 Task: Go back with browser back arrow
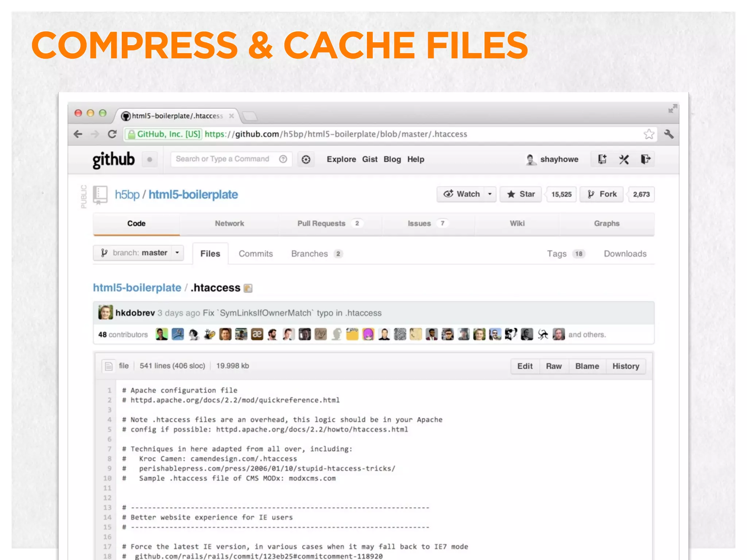78,134
